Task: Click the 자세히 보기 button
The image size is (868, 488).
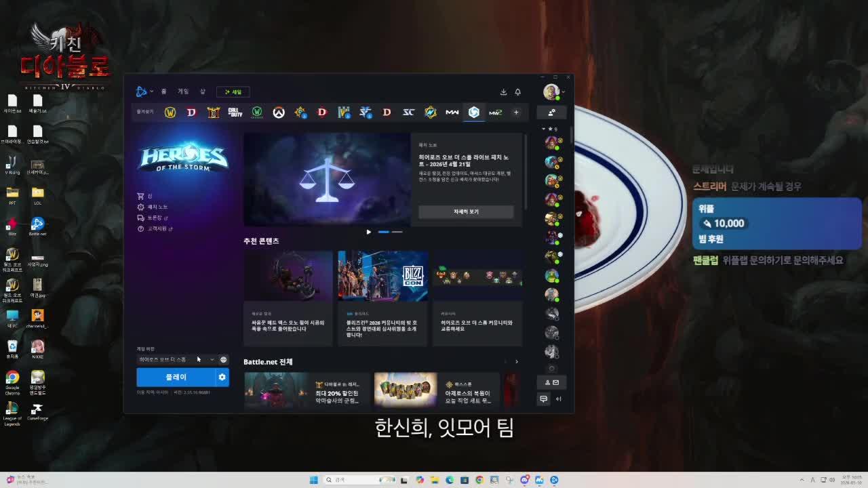Action: 466,211
